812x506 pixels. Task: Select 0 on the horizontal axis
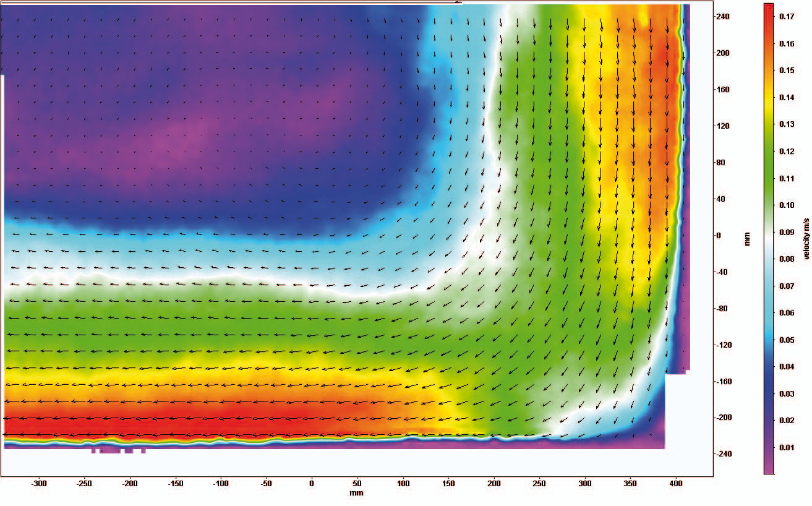pyautogui.click(x=312, y=484)
